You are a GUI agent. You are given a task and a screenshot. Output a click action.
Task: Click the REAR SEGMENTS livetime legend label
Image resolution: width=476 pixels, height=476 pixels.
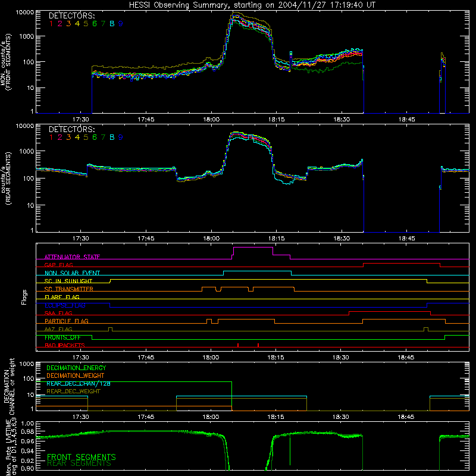[x=79, y=464]
